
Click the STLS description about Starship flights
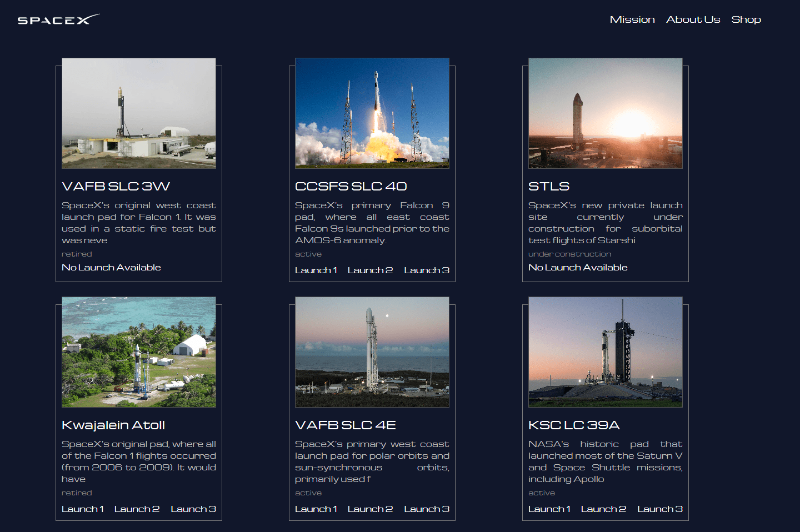[x=606, y=223]
